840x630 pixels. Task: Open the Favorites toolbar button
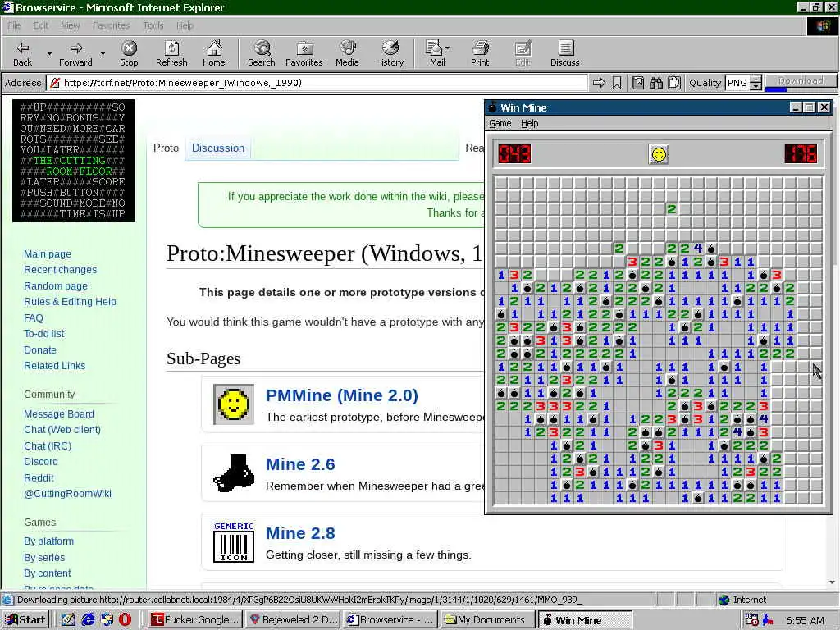[304, 53]
